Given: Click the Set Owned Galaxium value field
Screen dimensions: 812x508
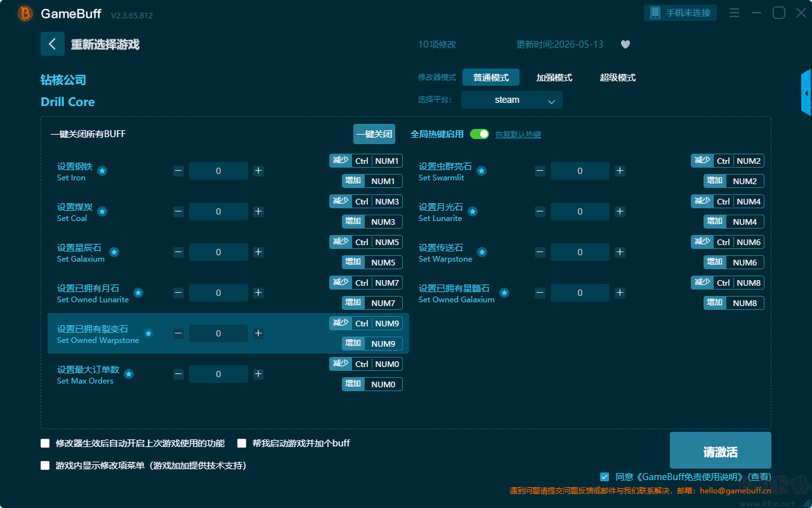Looking at the screenshot, I should click(x=580, y=293).
